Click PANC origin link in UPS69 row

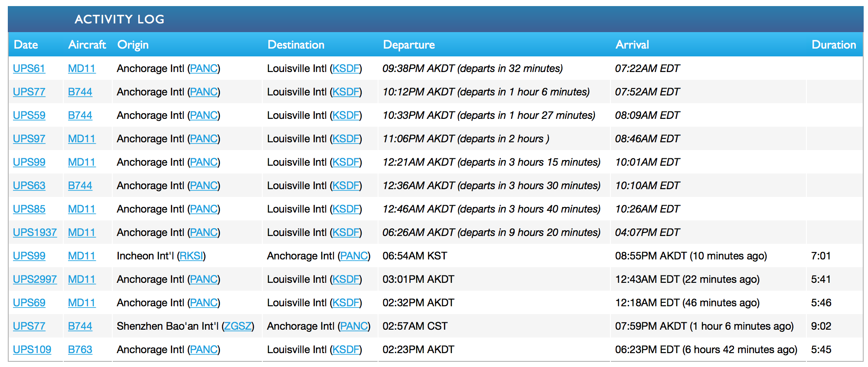pos(204,303)
